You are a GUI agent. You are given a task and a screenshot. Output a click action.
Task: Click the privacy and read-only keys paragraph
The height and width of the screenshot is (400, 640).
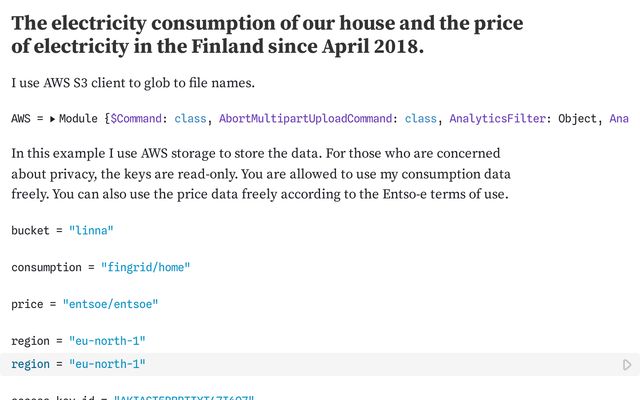pyautogui.click(x=260, y=174)
